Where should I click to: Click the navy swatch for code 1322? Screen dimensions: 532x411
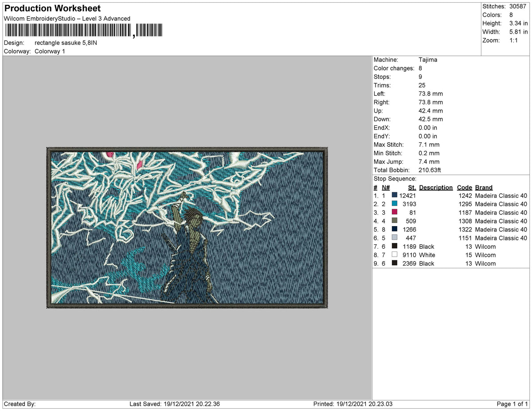(395, 229)
